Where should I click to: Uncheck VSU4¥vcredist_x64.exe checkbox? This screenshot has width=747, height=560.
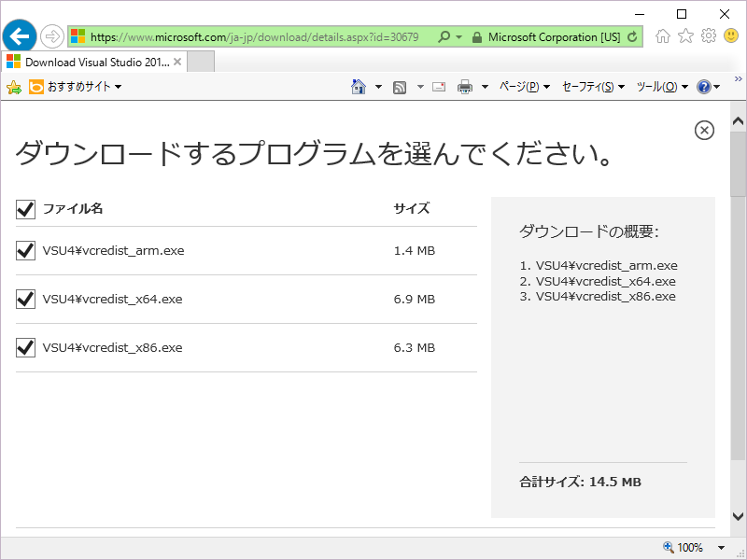pyautogui.click(x=25, y=299)
